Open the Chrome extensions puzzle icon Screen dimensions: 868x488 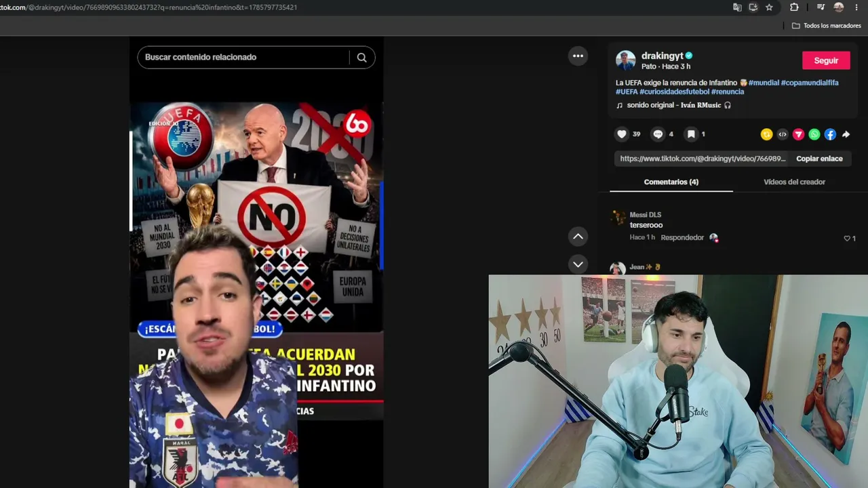794,7
